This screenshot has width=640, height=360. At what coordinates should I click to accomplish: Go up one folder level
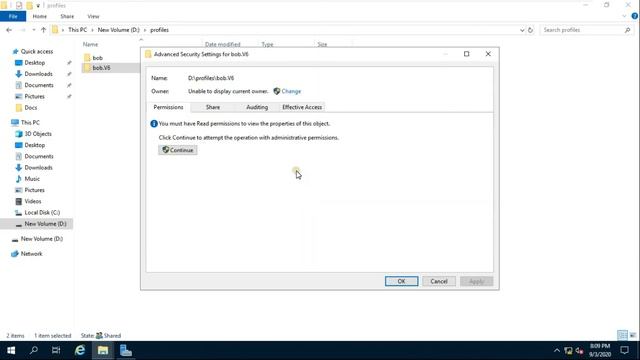[43, 30]
